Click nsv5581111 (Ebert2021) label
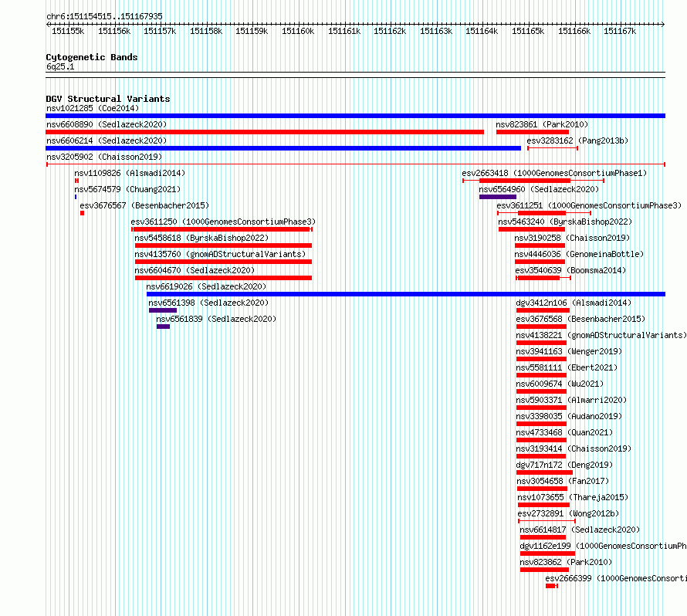Screen dimensions: 687x616 [567, 367]
